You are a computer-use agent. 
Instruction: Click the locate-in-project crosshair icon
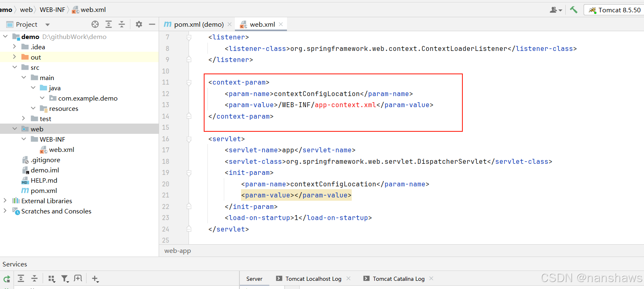95,24
